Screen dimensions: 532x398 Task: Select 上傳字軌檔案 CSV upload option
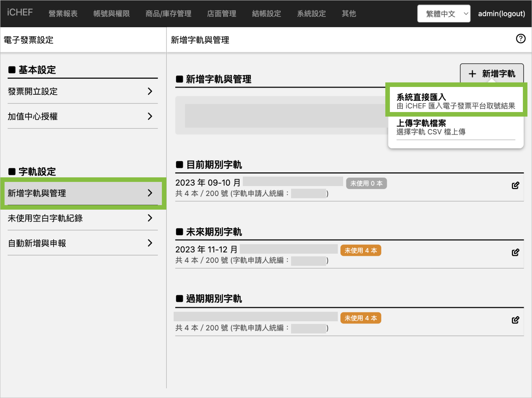(x=431, y=127)
